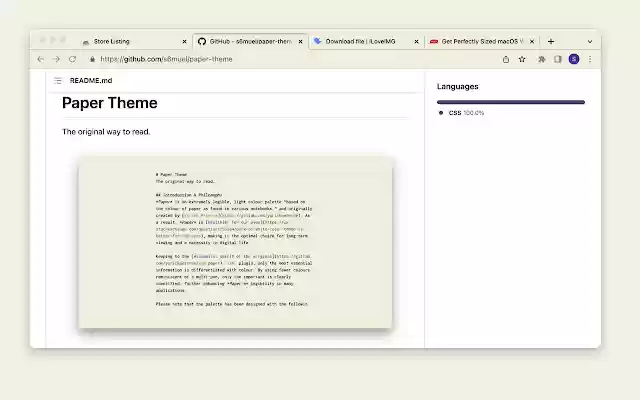Image resolution: width=640 pixels, height=400 pixels.
Task: Close the Store Listing tab
Action: click(x=184, y=41)
